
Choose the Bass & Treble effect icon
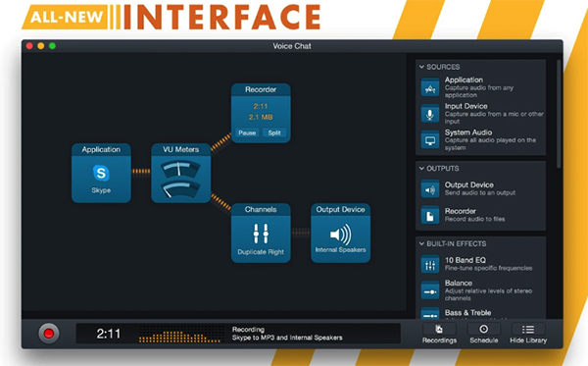pos(430,313)
